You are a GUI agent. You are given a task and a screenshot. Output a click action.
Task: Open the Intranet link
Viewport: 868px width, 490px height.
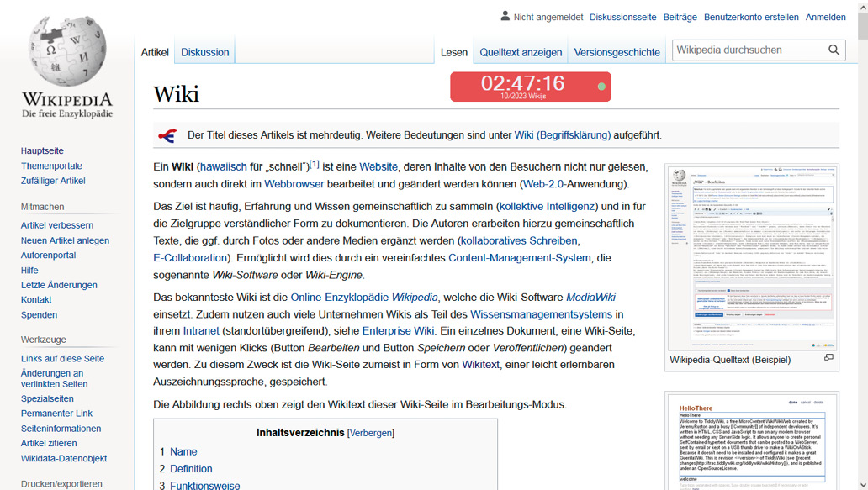point(201,331)
